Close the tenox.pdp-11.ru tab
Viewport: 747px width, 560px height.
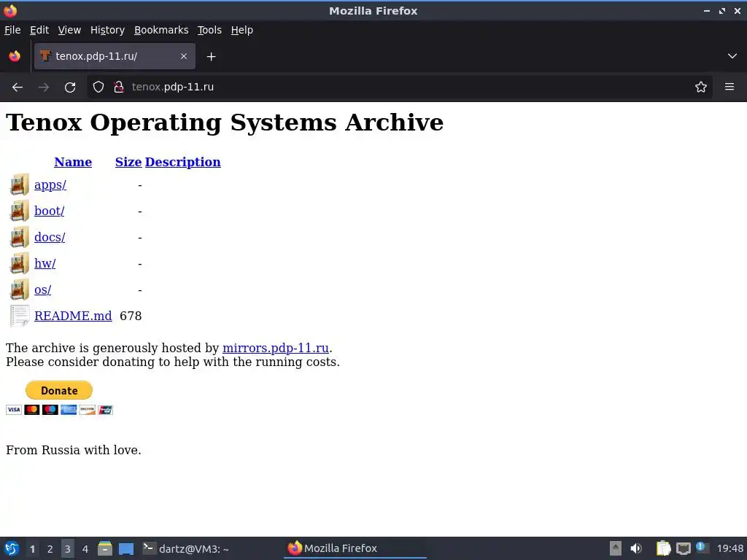(184, 56)
